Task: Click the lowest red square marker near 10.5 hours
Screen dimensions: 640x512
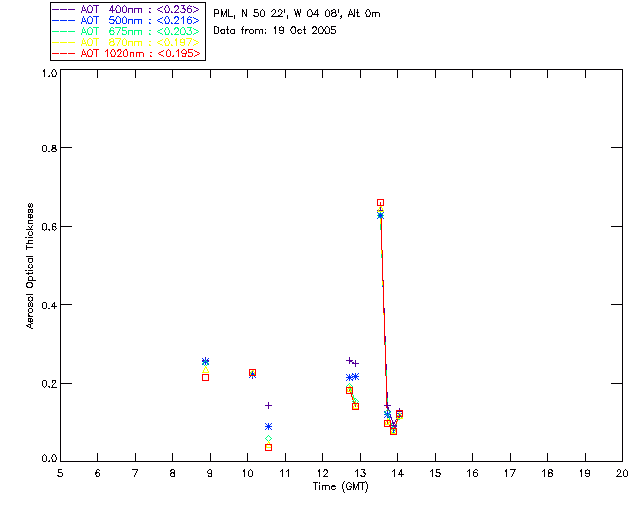Action: click(x=268, y=447)
